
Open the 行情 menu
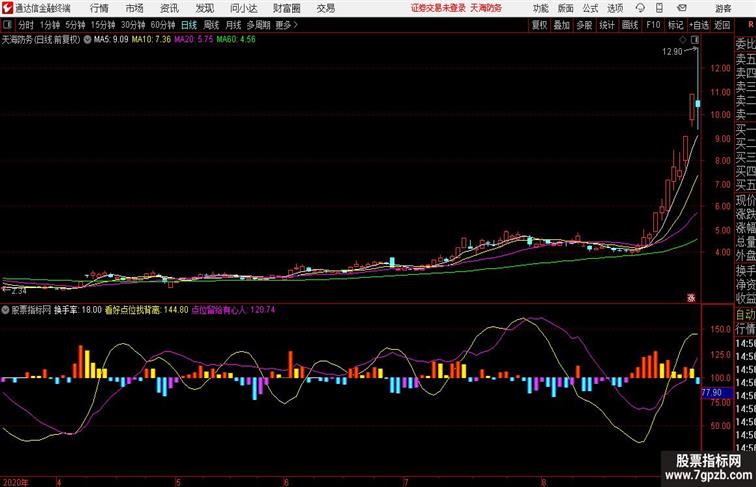99,8
